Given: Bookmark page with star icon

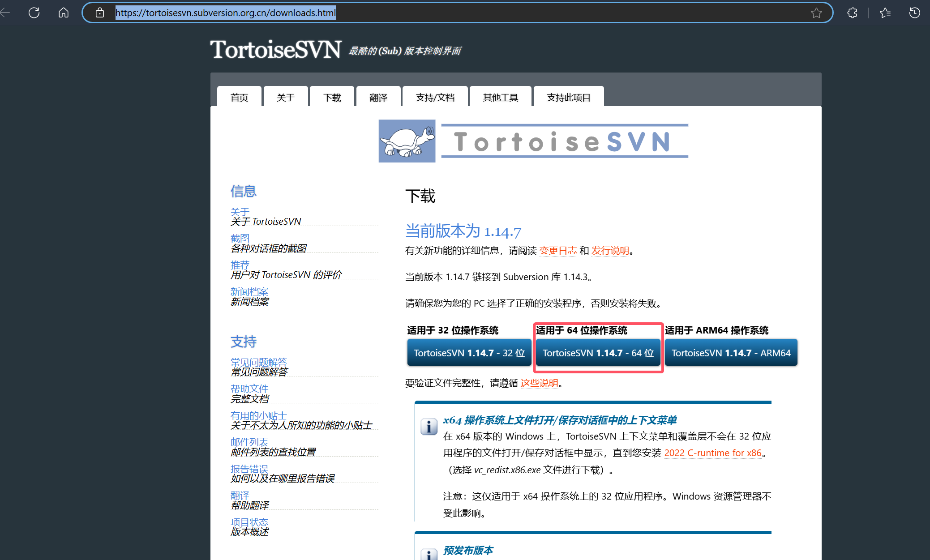Looking at the screenshot, I should click(816, 13).
